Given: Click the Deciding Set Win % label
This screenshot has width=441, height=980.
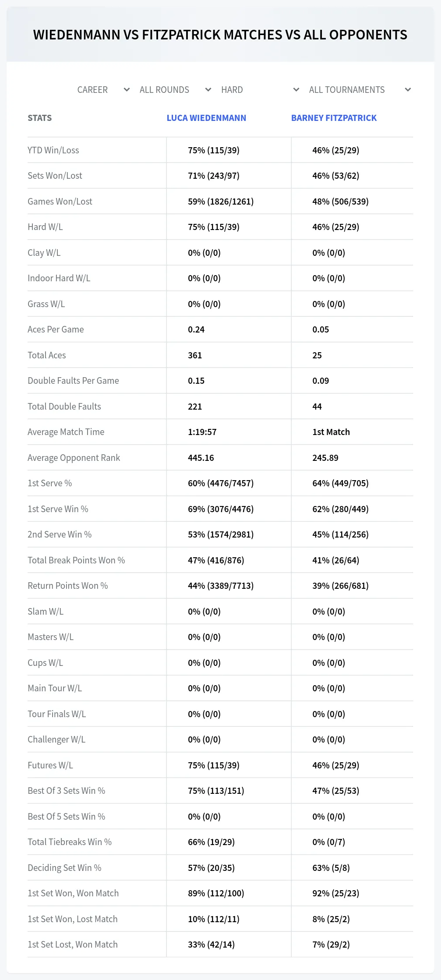Looking at the screenshot, I should tap(64, 868).
